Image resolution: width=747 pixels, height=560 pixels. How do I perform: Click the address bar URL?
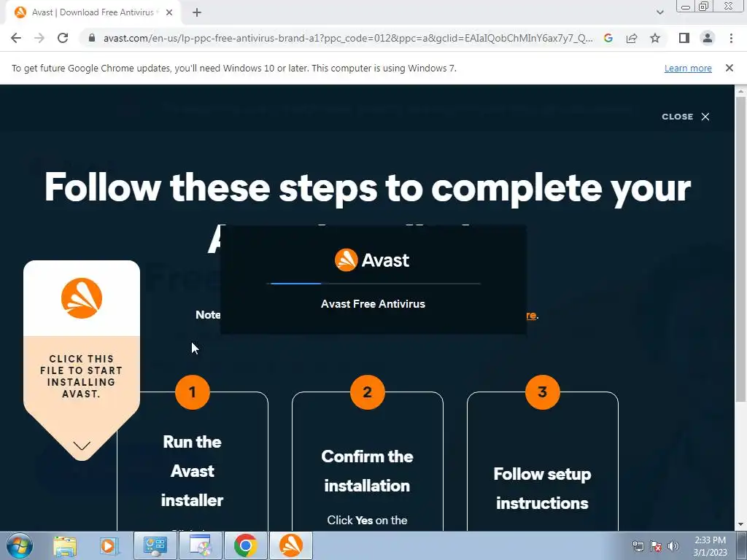[348, 38]
